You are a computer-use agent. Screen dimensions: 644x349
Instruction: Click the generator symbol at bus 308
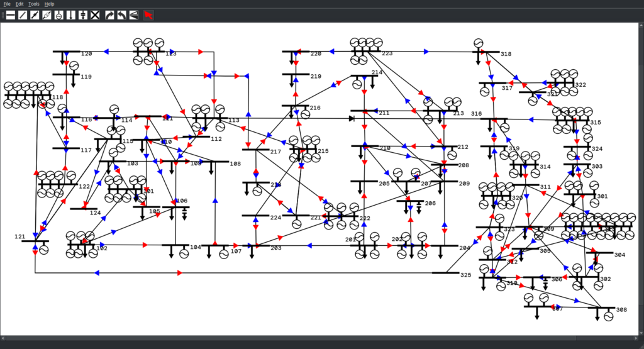tap(608, 316)
